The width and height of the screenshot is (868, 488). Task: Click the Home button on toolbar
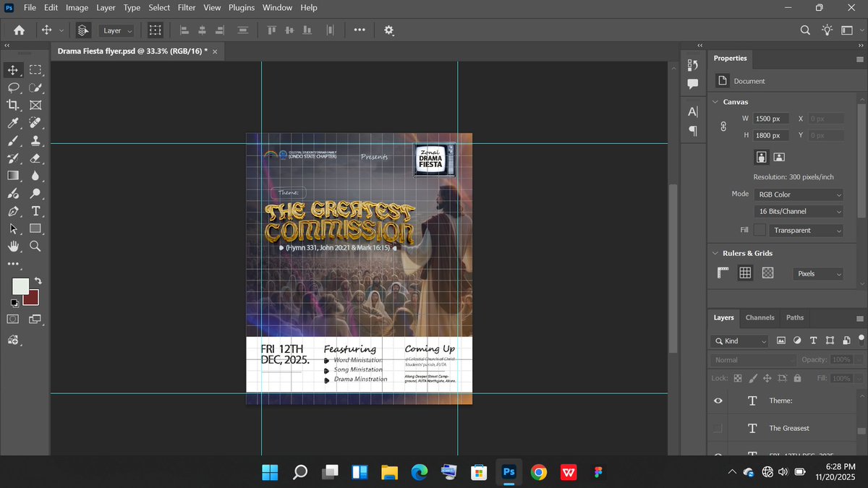17,30
